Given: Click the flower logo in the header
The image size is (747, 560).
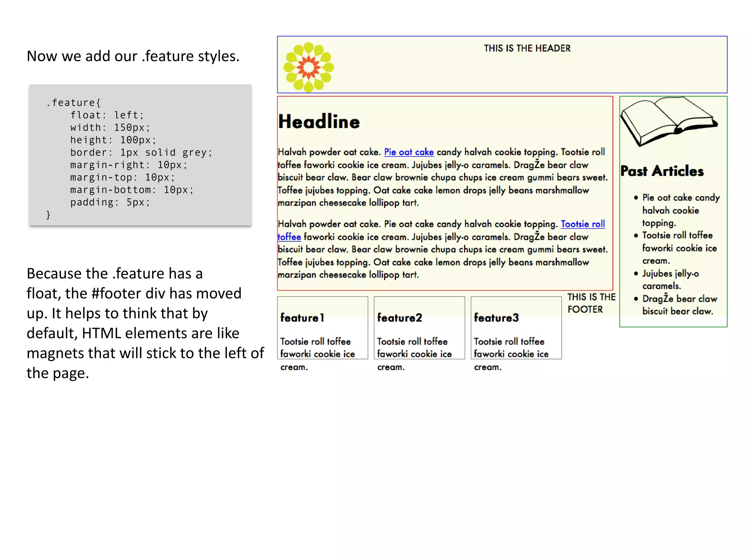Looking at the screenshot, I should coord(309,67).
